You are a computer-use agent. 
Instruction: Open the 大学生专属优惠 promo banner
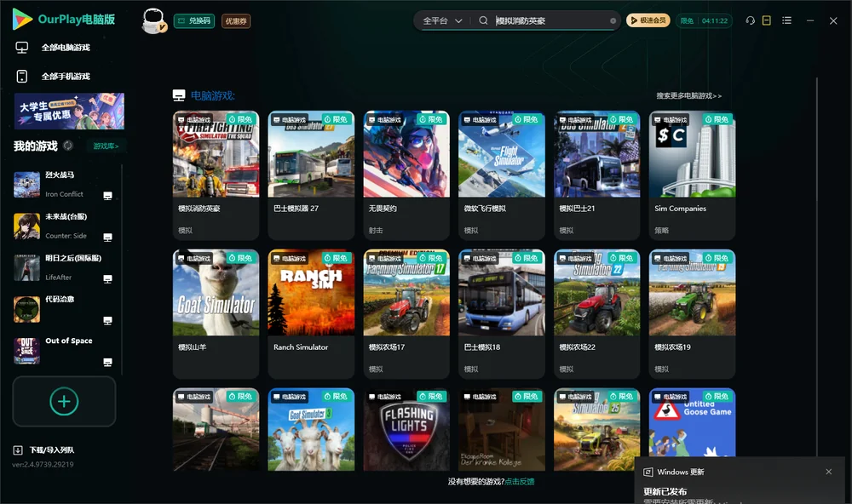pyautogui.click(x=70, y=112)
